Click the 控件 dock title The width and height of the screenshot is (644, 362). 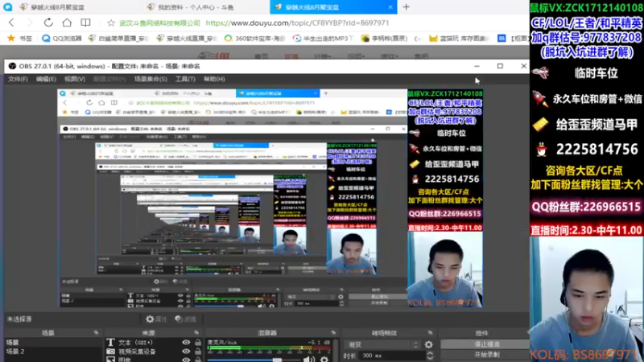(481, 333)
